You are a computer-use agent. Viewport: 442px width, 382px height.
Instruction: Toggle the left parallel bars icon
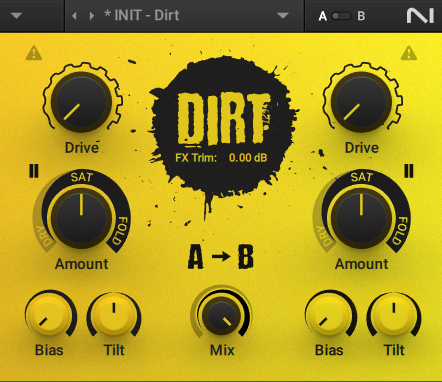coord(34,171)
